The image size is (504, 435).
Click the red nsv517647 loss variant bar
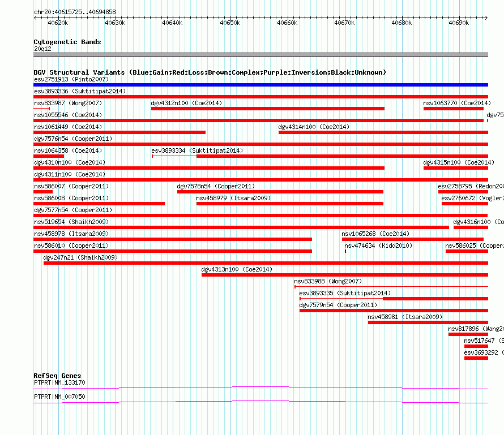(476, 346)
